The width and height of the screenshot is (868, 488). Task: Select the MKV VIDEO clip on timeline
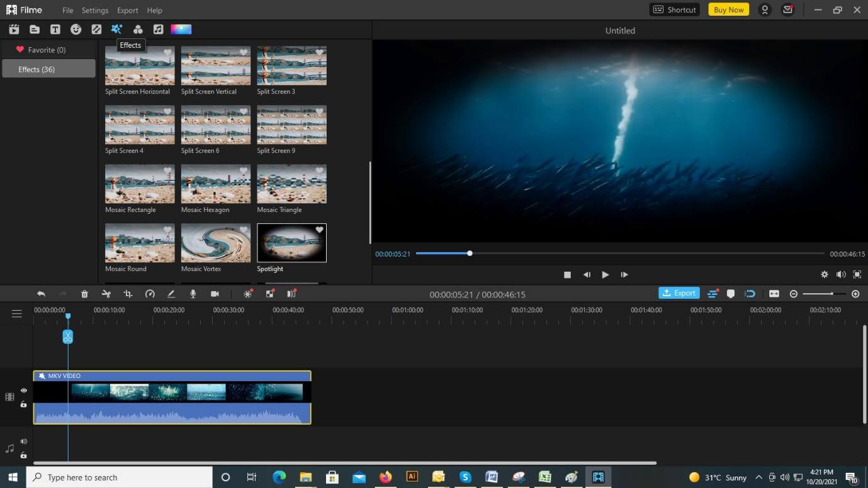click(172, 397)
